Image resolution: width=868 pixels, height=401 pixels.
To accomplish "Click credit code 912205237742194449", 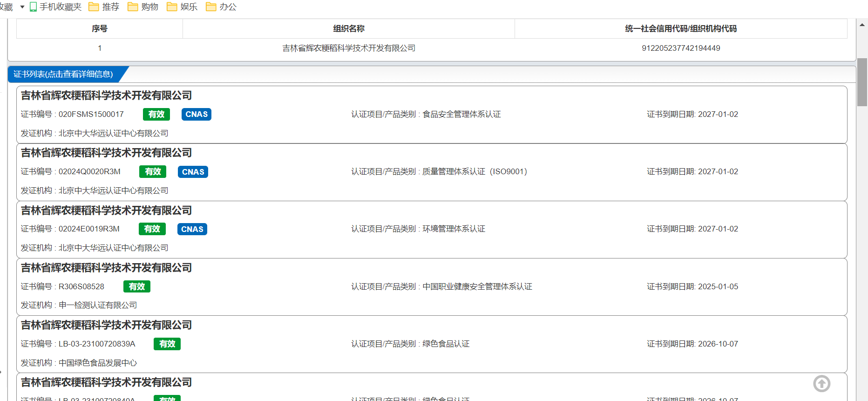I will click(x=681, y=48).
